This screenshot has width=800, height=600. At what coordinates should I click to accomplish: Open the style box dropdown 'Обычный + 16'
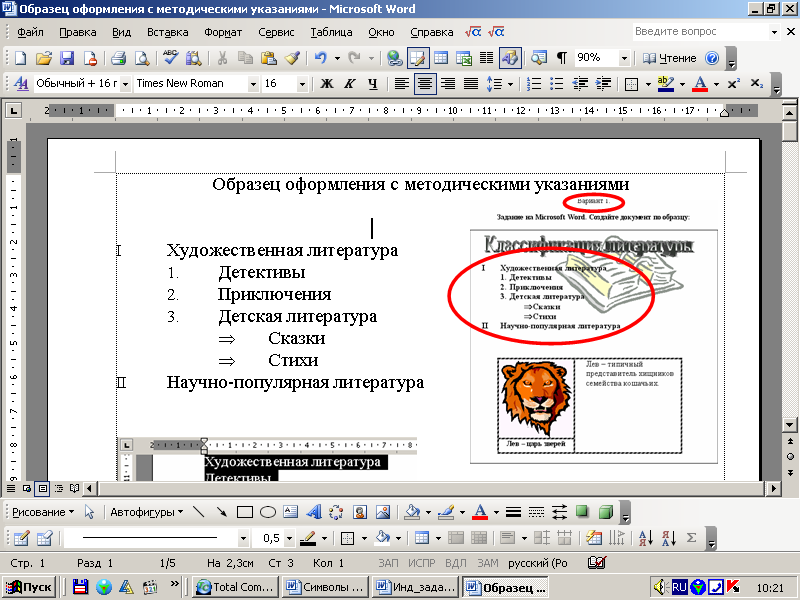tap(126, 84)
